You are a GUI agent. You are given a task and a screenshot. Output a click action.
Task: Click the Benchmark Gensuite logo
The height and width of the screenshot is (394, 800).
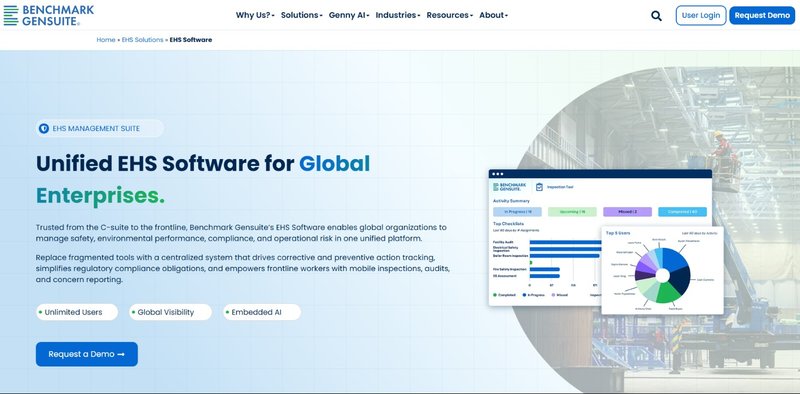pyautogui.click(x=49, y=15)
